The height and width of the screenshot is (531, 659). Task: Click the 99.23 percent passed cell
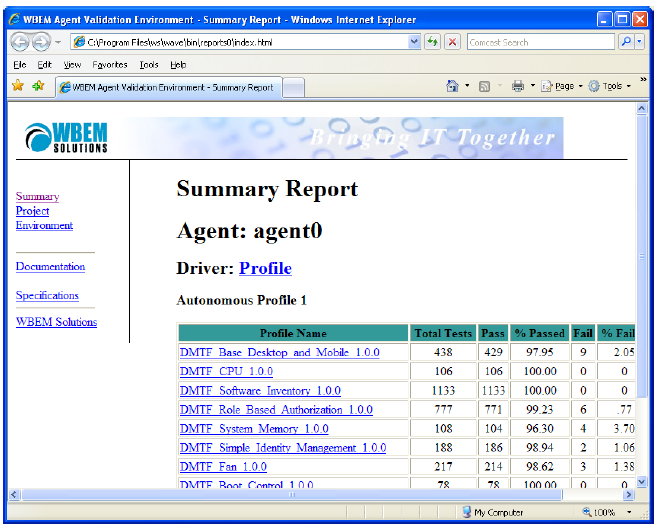540,409
